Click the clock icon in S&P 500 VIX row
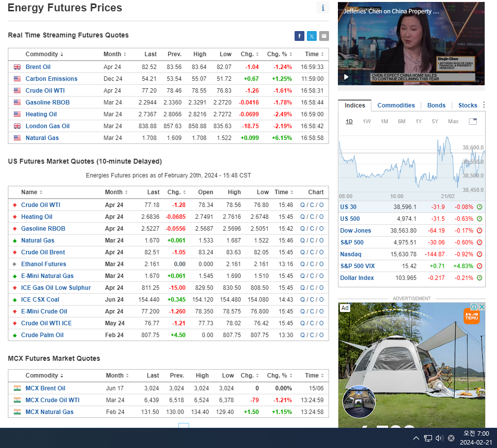 (480, 266)
